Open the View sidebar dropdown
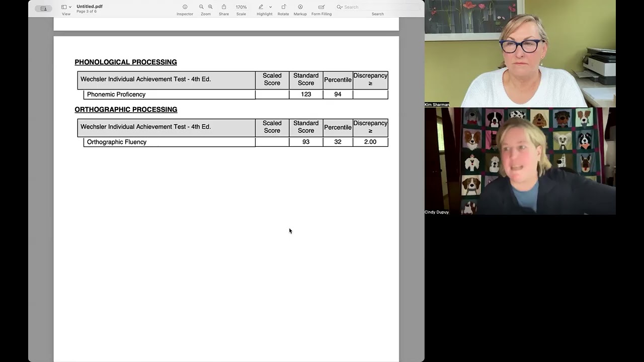This screenshot has width=644, height=362. (x=66, y=7)
